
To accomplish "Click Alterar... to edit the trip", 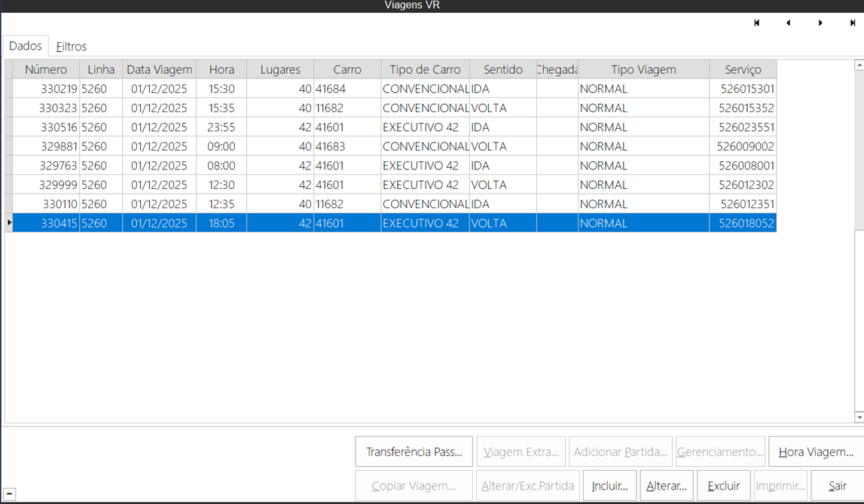I will (x=667, y=486).
